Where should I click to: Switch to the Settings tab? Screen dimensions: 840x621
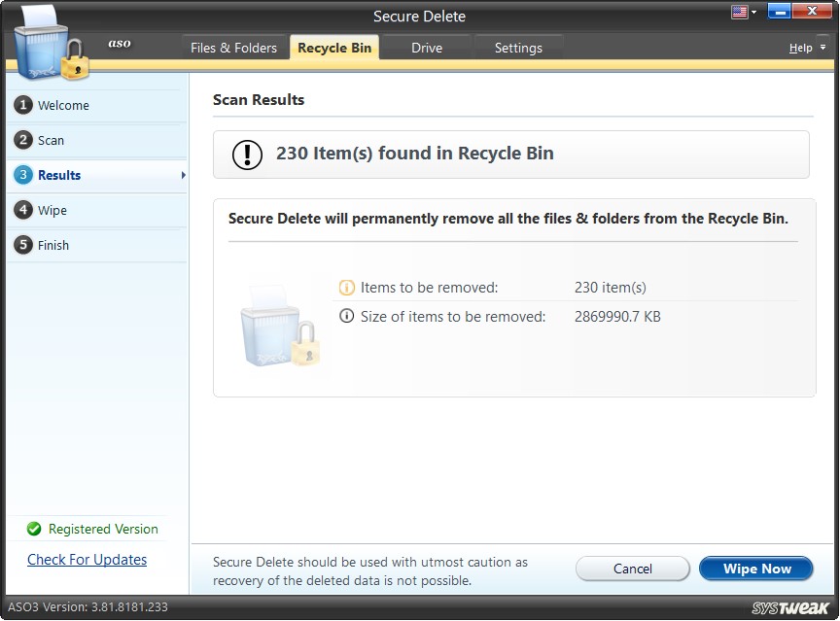[x=519, y=47]
